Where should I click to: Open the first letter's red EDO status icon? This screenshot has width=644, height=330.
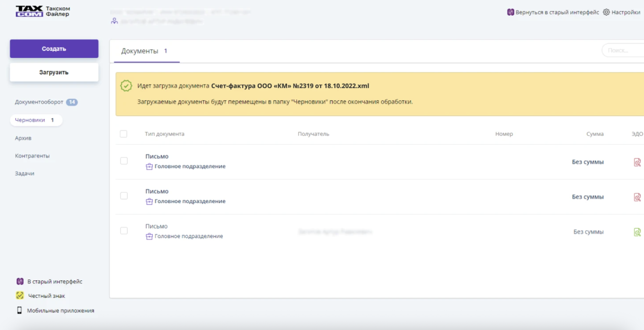tap(637, 162)
